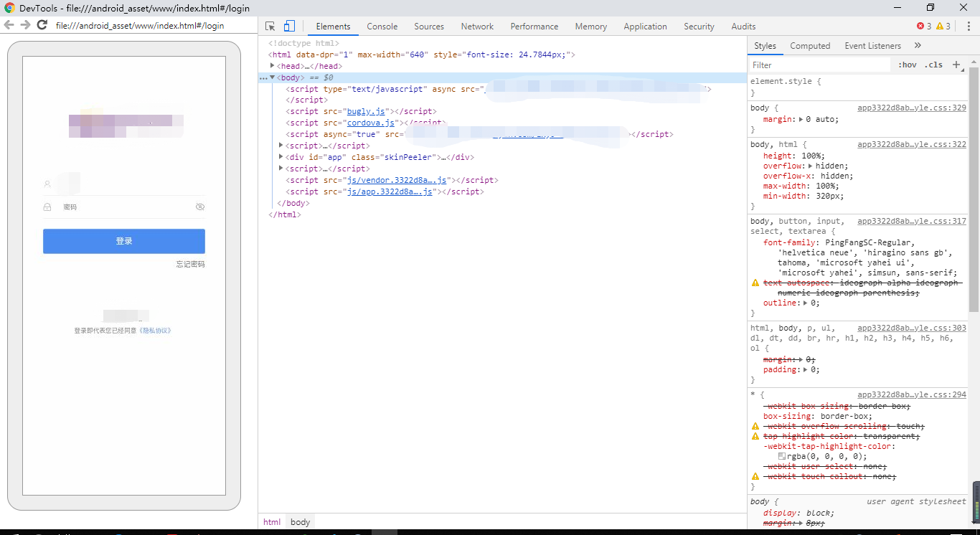Switch to the Network tab

[x=477, y=27]
